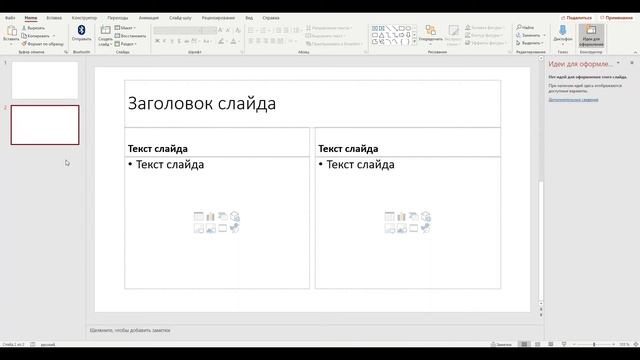Switch to the Transitions (Переходы) tab
Viewport: 640px width, 360px height.
coord(118,18)
